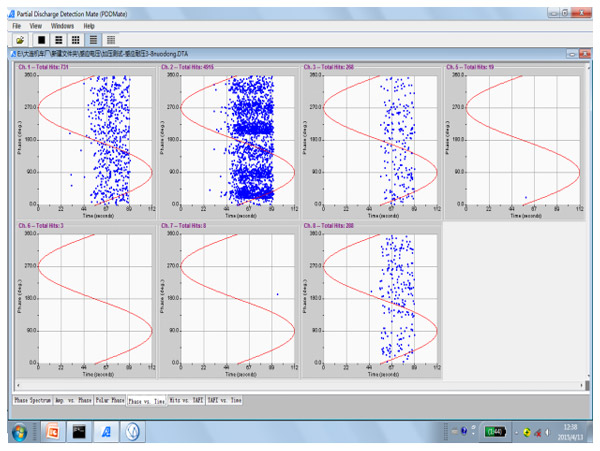The height and width of the screenshot is (451, 600).
Task: Open the Help menu
Action: 89,26
